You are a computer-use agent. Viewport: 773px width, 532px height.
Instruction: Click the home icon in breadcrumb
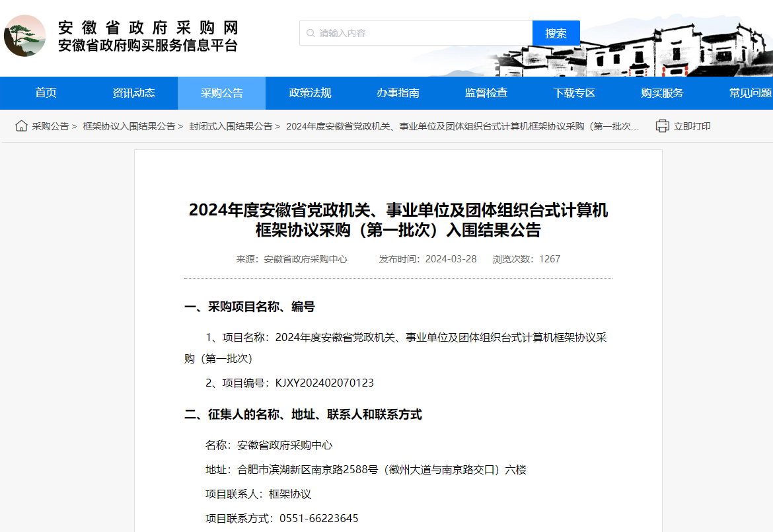coord(21,126)
